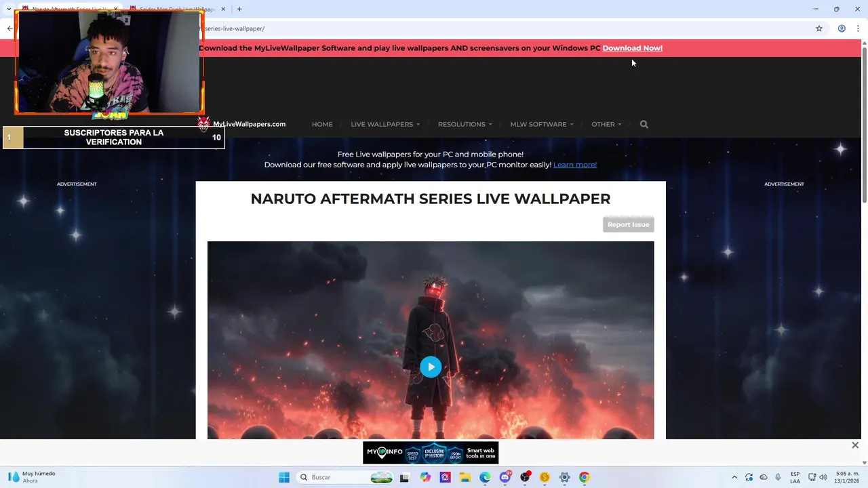868x488 pixels.
Task: Switch to the Spider-Man Live Wallpaper tab
Action: (176, 9)
